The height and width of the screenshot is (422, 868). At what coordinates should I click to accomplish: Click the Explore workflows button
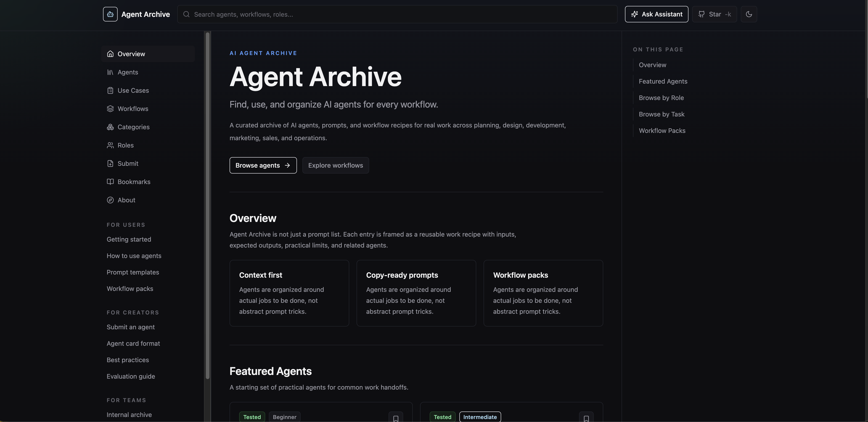[x=335, y=165]
